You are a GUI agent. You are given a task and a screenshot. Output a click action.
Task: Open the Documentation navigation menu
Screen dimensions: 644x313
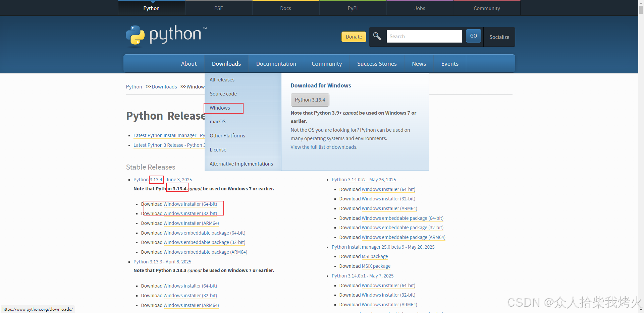tap(276, 64)
